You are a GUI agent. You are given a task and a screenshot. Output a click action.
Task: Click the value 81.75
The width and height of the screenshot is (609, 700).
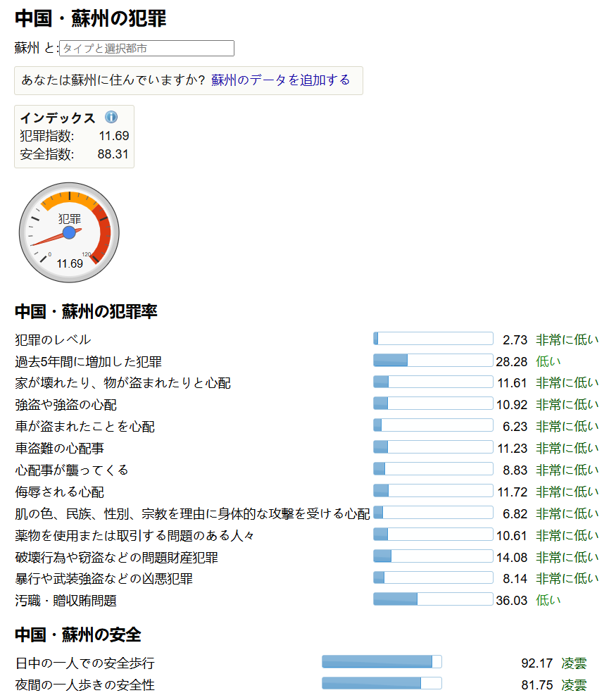(536, 685)
